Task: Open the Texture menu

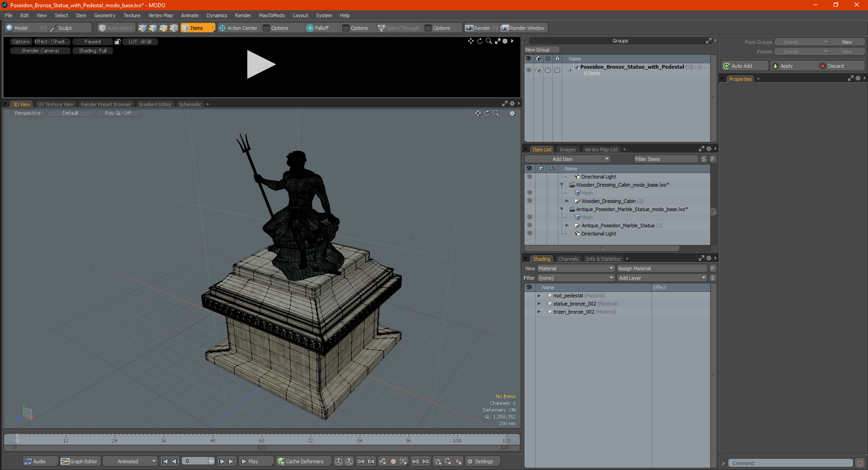Action: [x=132, y=15]
